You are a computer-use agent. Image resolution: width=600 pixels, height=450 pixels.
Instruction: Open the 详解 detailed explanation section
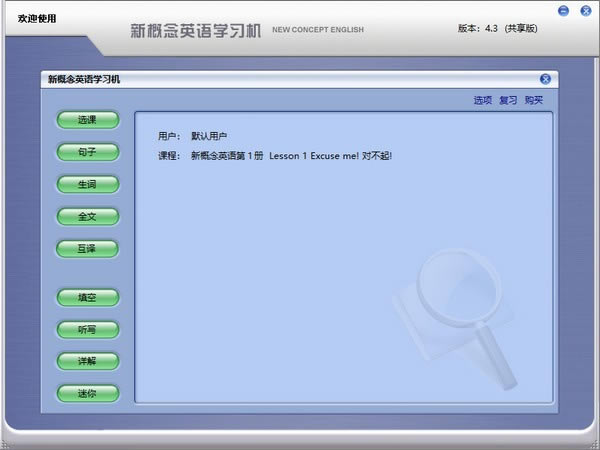pyautogui.click(x=87, y=361)
